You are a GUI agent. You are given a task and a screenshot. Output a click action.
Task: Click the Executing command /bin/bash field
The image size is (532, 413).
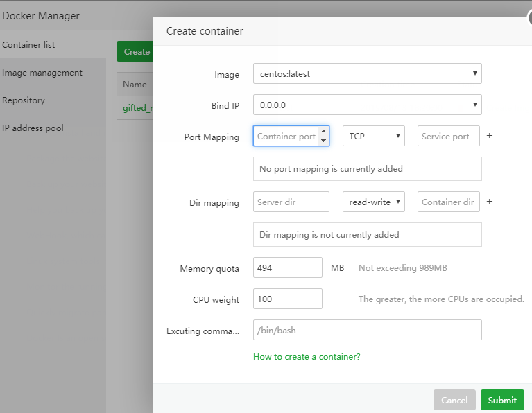click(367, 331)
